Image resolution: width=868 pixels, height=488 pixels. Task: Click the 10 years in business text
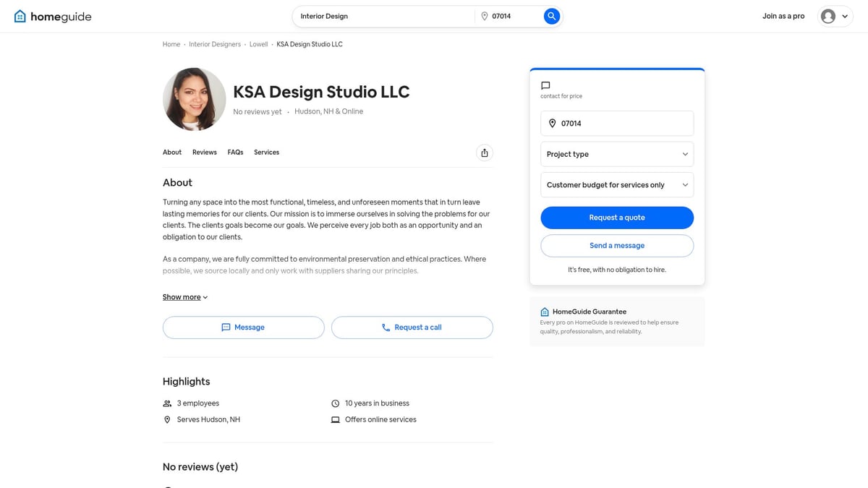click(x=377, y=403)
